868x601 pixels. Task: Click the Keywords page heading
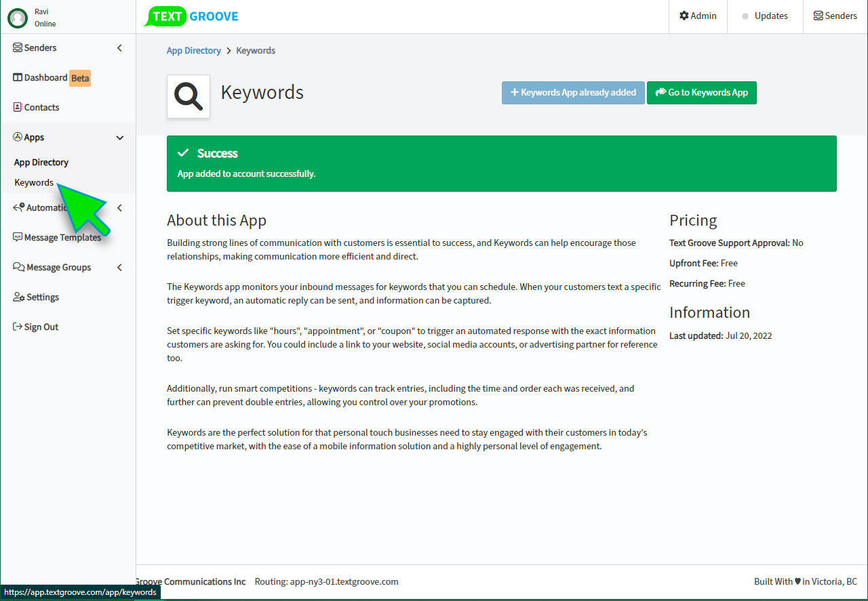(262, 92)
